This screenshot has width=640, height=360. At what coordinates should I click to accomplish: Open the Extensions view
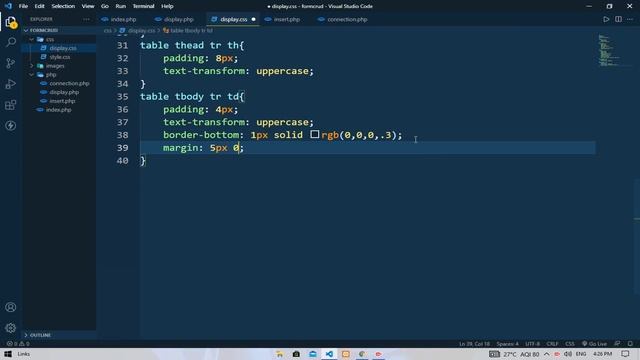point(11,105)
